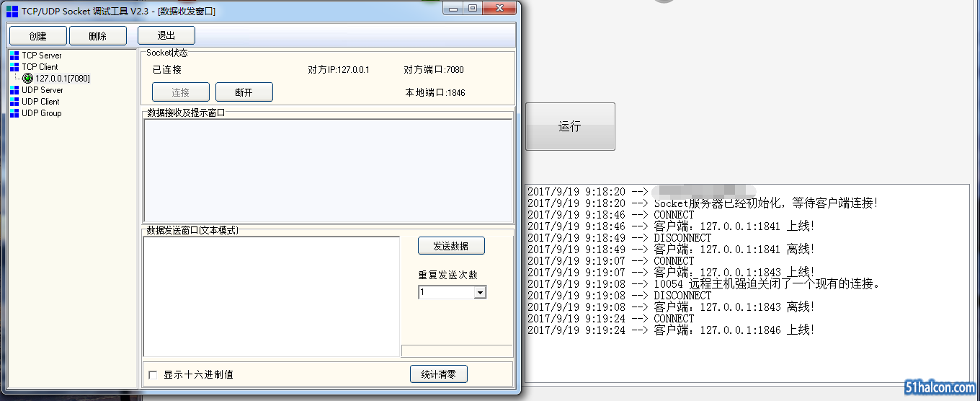Click the TCP Client windows-flag icon
This screenshot has width=980, height=401.
(14, 67)
